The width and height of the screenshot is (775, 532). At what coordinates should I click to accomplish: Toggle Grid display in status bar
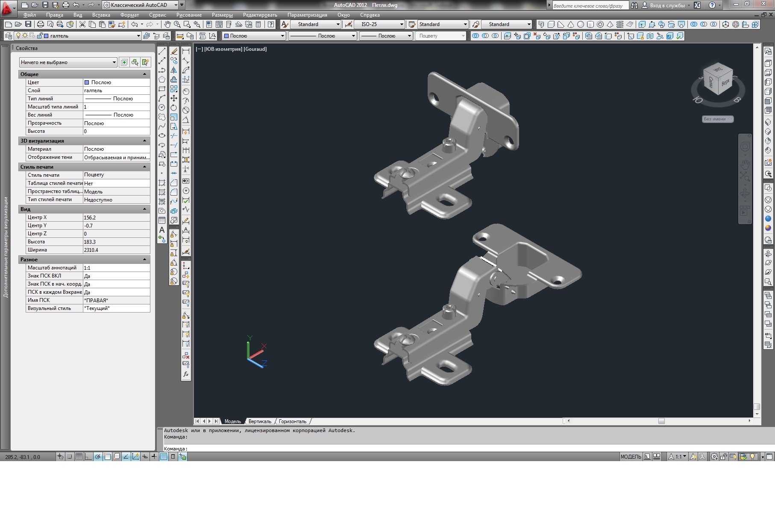click(79, 456)
